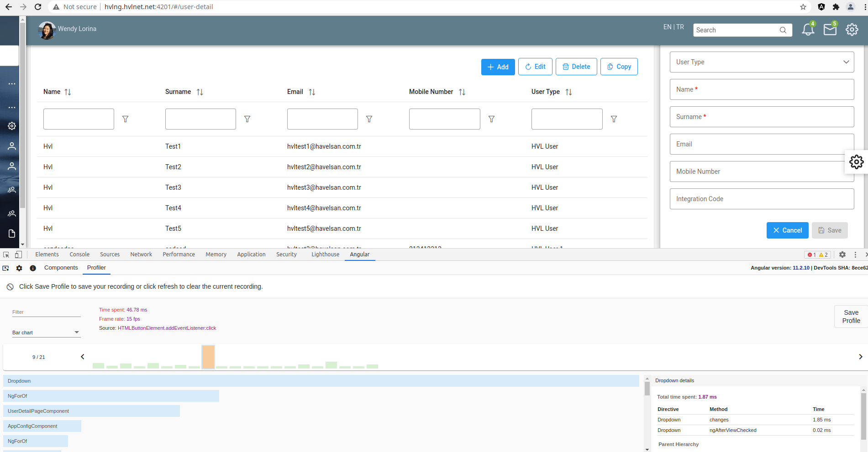Open the header settings gear icon
Screen dimensions: 868x452
click(852, 30)
